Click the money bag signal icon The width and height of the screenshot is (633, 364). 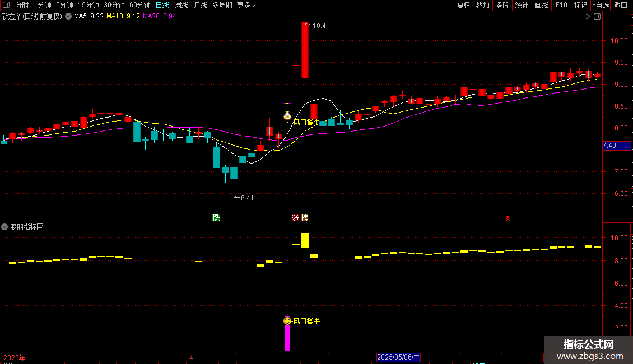[x=287, y=115]
